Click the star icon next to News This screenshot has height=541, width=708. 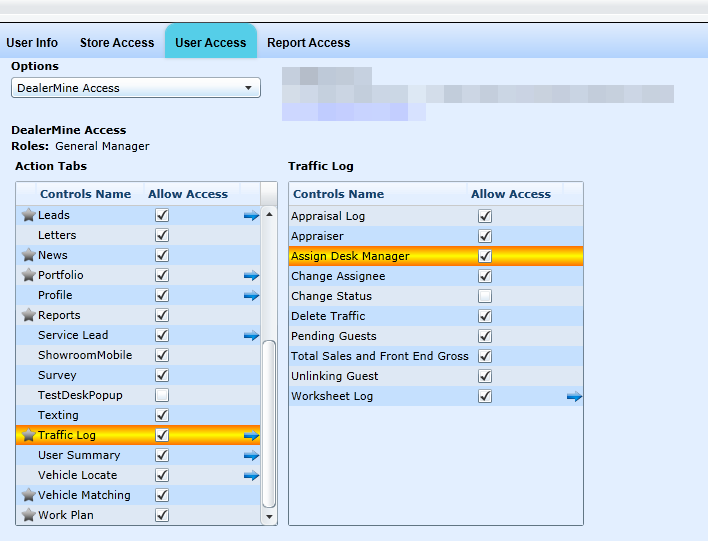[28, 255]
